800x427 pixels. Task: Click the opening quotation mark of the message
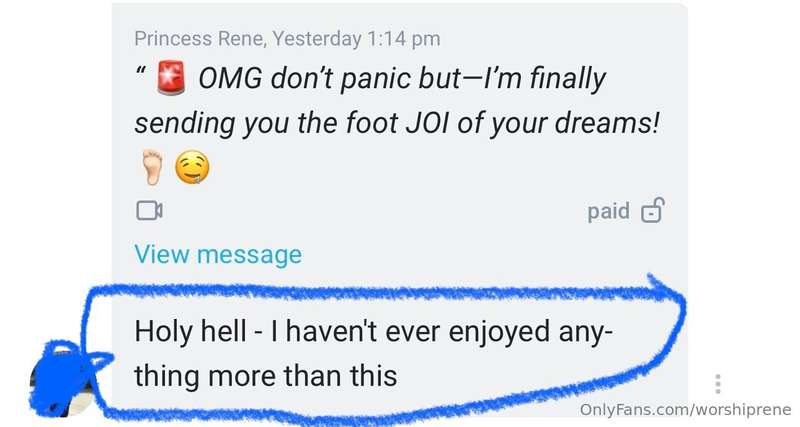[139, 71]
